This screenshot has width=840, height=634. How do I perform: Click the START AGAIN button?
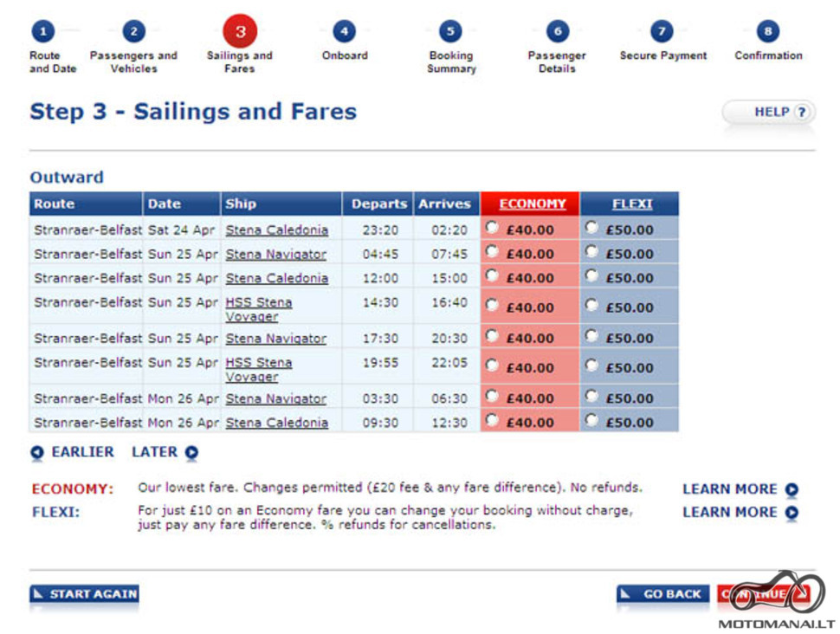click(x=84, y=594)
